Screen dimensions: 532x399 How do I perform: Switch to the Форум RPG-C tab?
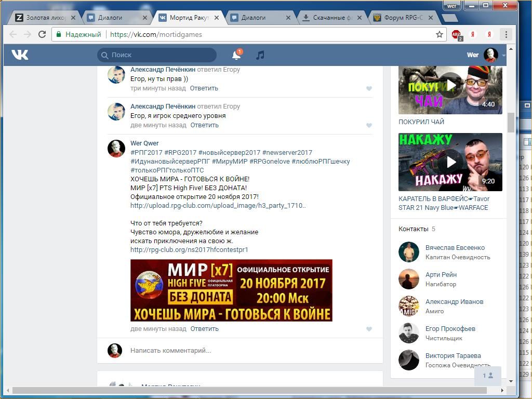pos(403,18)
